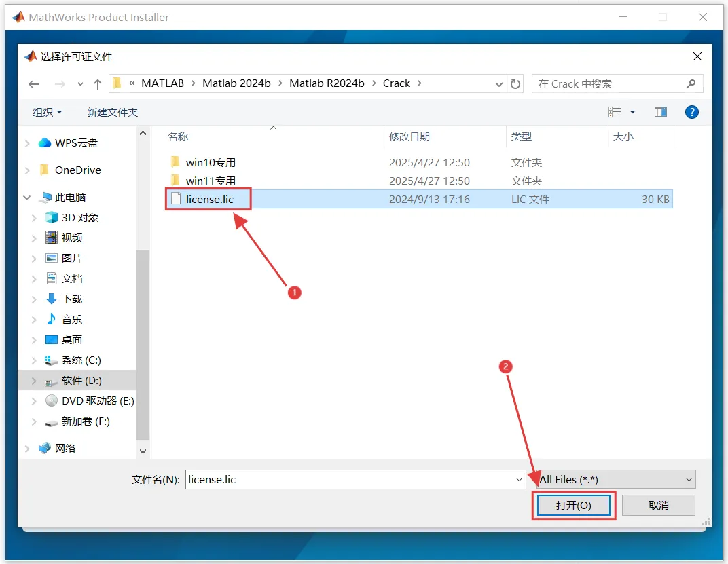Viewport: 728px width, 564px height.
Task: Select the win11专用 folder name
Action: pyautogui.click(x=211, y=181)
